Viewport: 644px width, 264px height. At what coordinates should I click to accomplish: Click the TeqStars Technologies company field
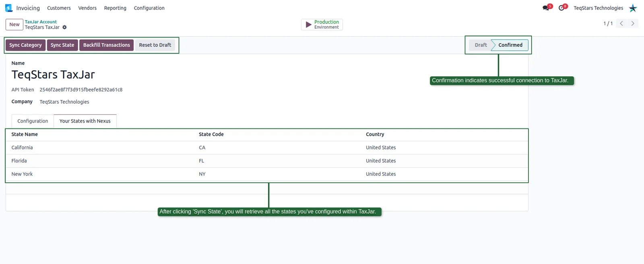(x=64, y=102)
